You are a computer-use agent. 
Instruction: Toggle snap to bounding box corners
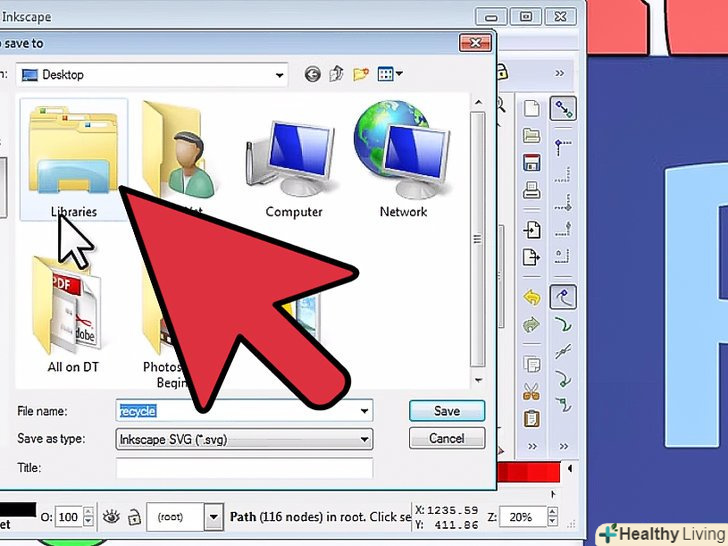click(x=563, y=202)
